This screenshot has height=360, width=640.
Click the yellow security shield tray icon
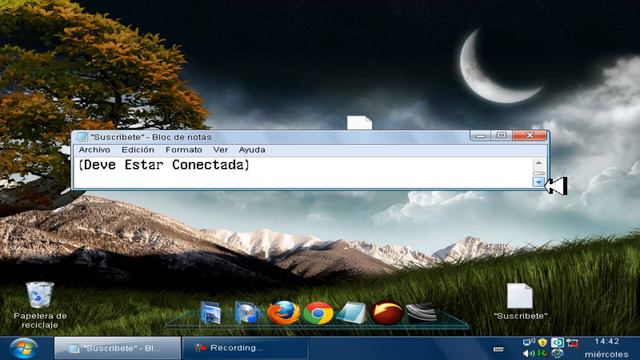(542, 342)
